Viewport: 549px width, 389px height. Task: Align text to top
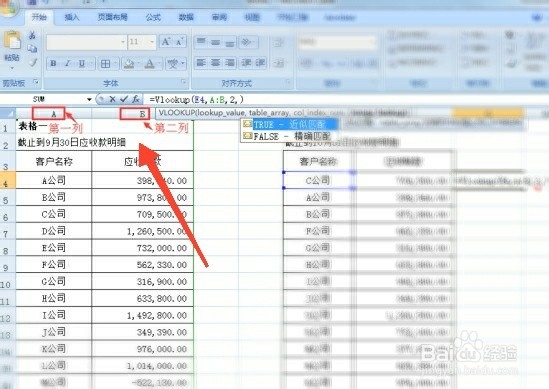(x=201, y=42)
